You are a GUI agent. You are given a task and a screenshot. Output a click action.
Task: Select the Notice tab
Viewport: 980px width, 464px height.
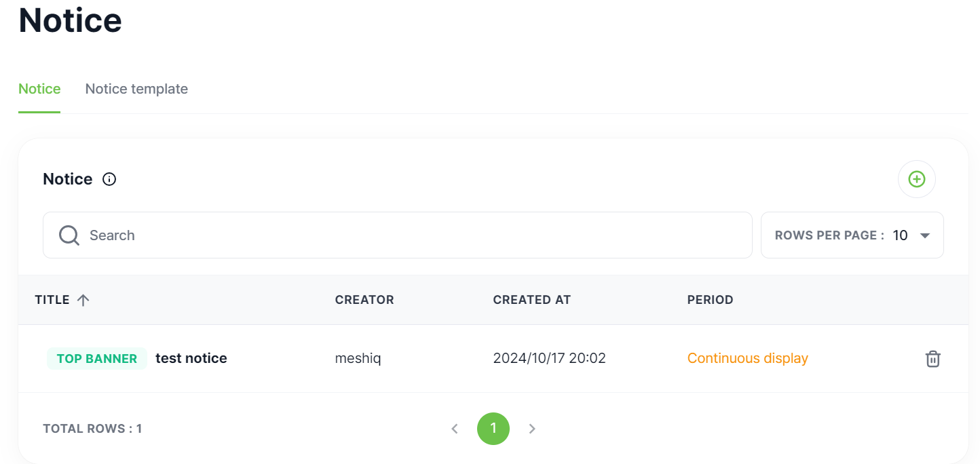click(39, 89)
